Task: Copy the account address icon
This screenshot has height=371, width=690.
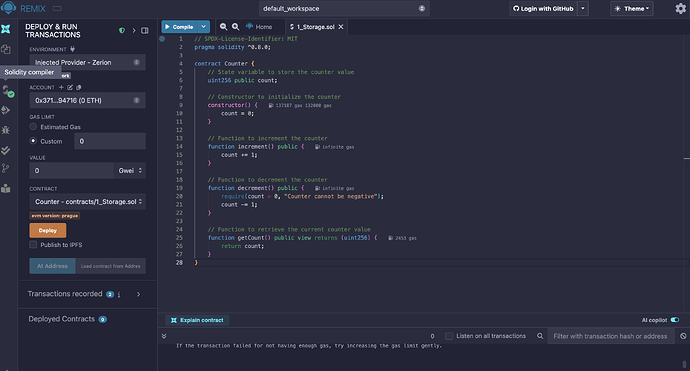Action: tap(79, 87)
